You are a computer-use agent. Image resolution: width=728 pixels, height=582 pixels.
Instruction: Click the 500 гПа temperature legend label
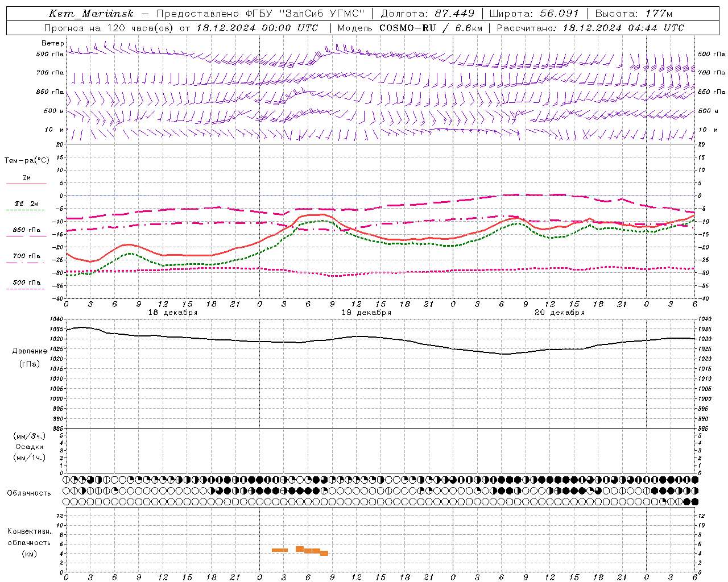pyautogui.click(x=27, y=282)
